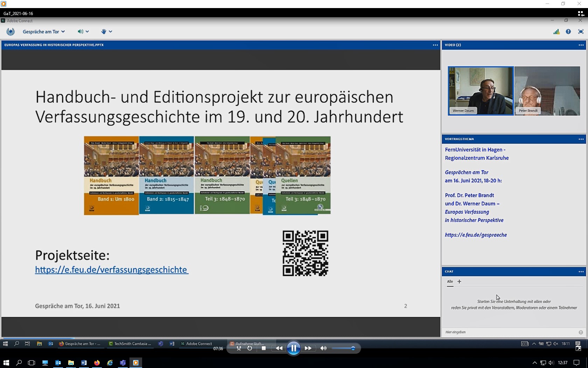Open Firefox from the Windows taskbar
The image size is (588, 368).
click(97, 363)
